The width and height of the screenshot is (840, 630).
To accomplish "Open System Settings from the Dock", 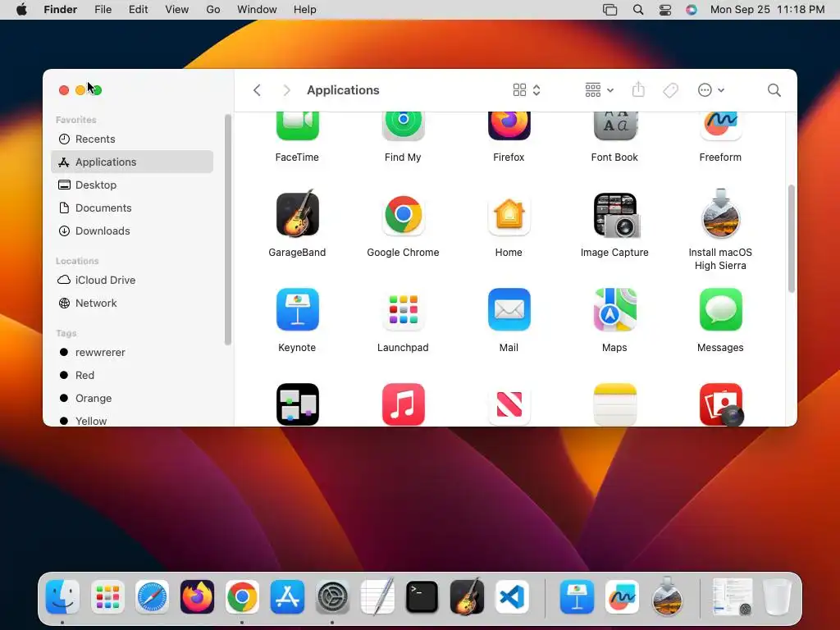I will pos(332,597).
